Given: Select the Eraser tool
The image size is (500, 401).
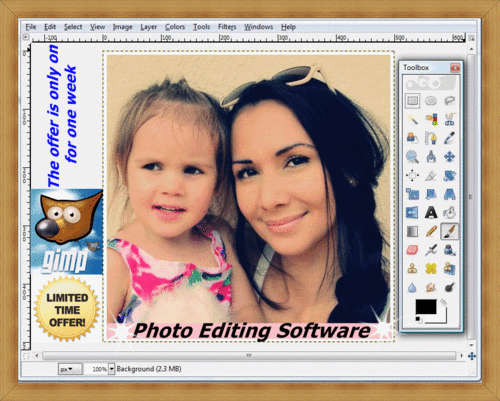Looking at the screenshot, I should 413,250.
